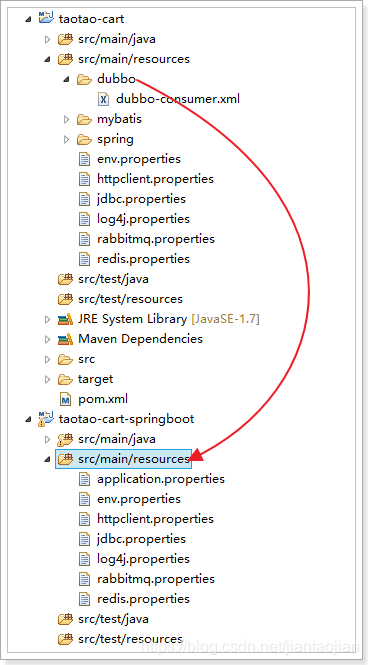The image size is (368, 665).
Task: Click the application.properties file icon
Action: pyautogui.click(x=85, y=479)
